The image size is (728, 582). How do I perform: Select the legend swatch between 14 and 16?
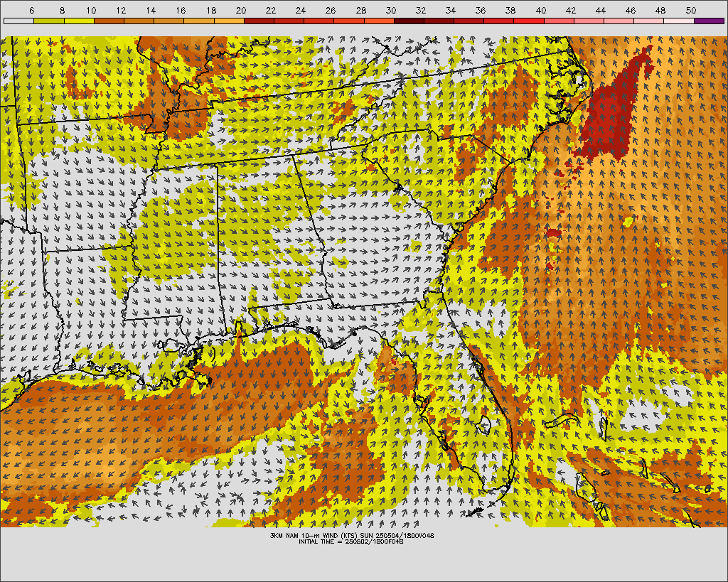(169, 21)
